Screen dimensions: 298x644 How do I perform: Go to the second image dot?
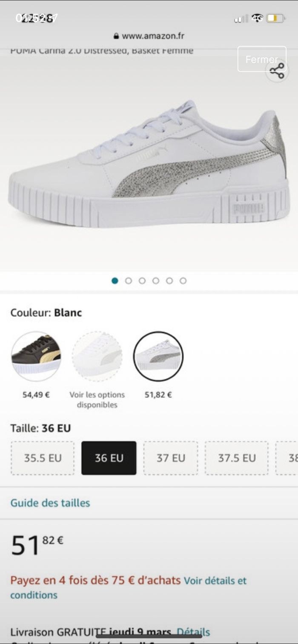coord(129,281)
